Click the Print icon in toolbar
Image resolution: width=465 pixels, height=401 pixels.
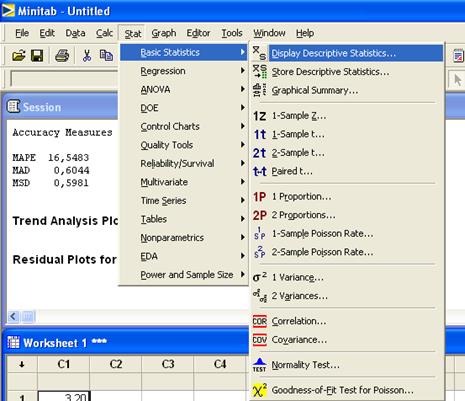[x=62, y=55]
